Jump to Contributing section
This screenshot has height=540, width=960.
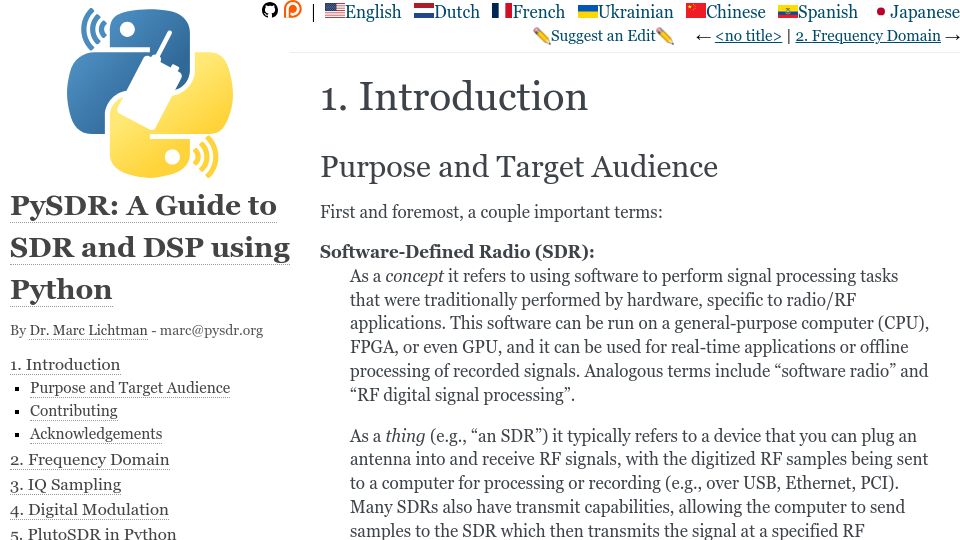click(73, 411)
